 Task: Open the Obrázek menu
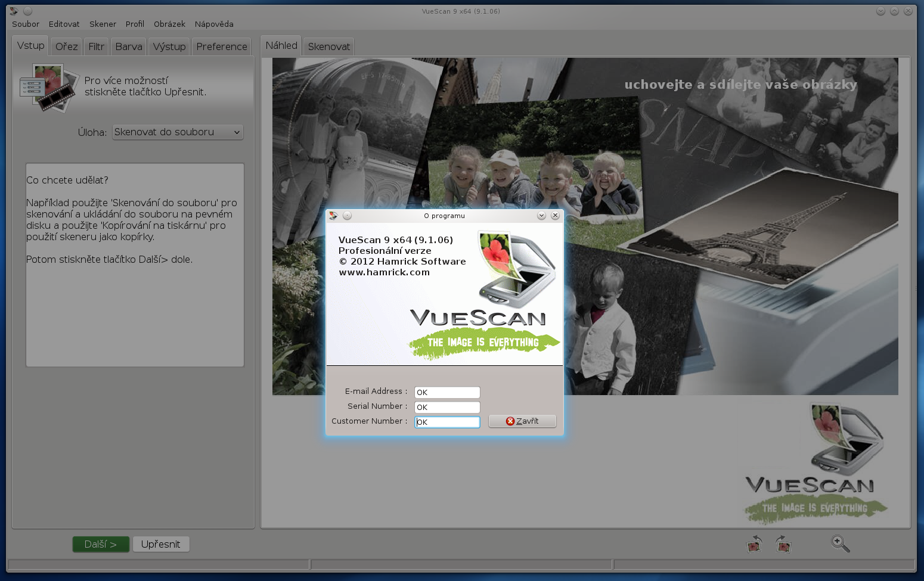pyautogui.click(x=169, y=24)
